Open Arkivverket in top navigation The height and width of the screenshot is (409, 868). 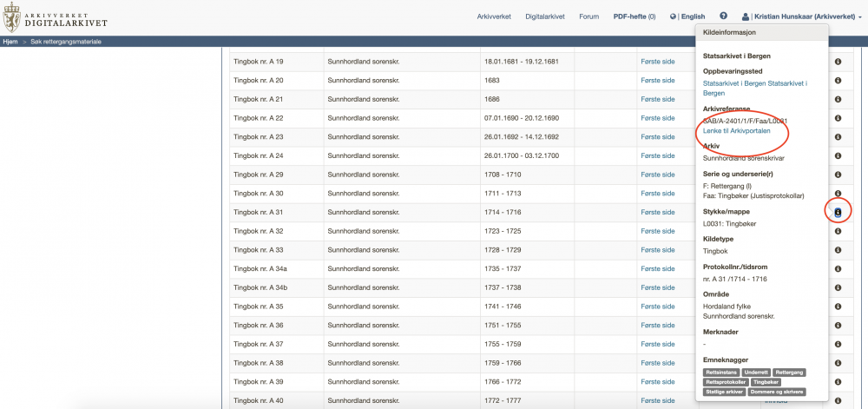point(494,16)
